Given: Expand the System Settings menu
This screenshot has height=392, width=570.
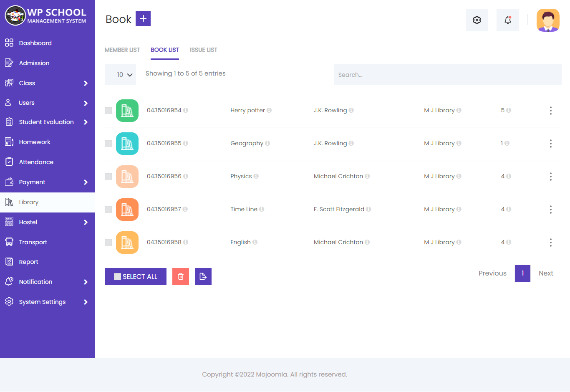Looking at the screenshot, I should pyautogui.click(x=86, y=302).
